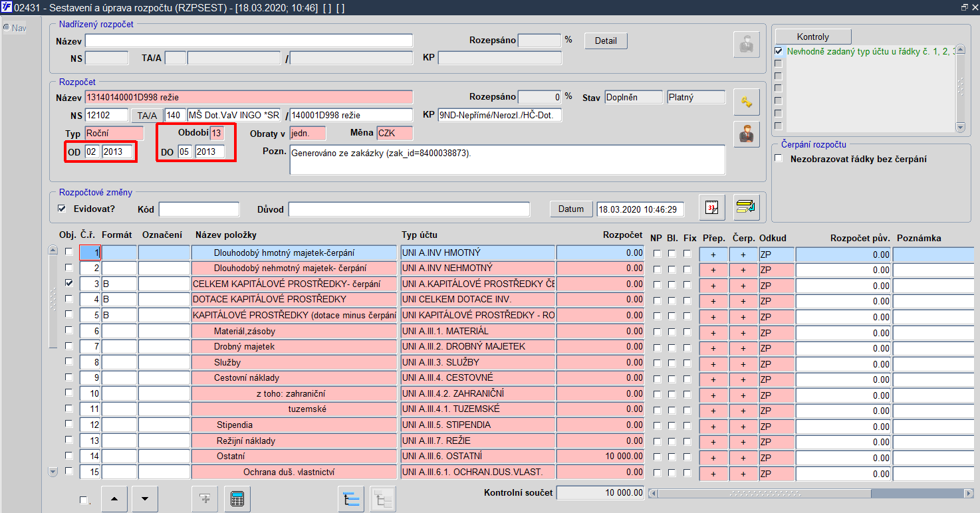This screenshot has width=980, height=513.
Task: Toggle the Evidovat? checkbox
Action: [x=62, y=209]
